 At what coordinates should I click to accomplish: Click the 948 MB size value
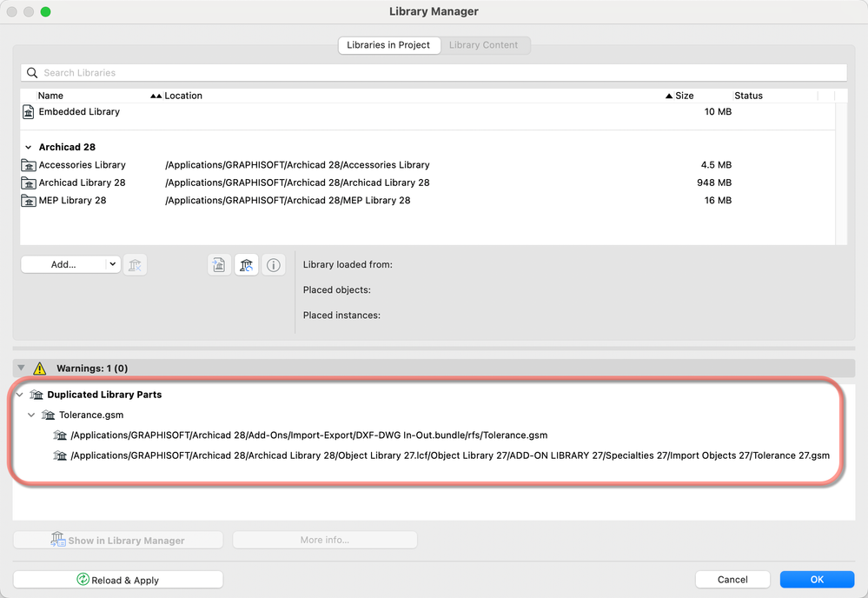(x=714, y=183)
